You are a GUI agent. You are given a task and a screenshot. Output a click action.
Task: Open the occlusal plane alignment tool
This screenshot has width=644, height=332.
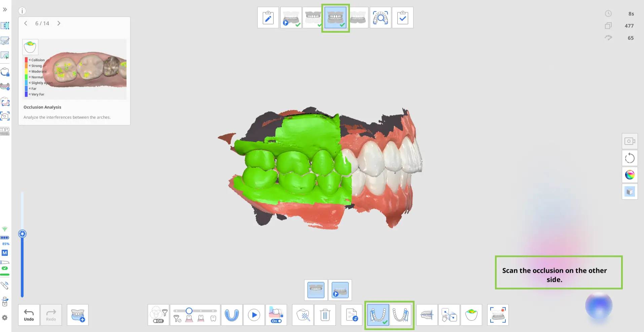pos(427,315)
